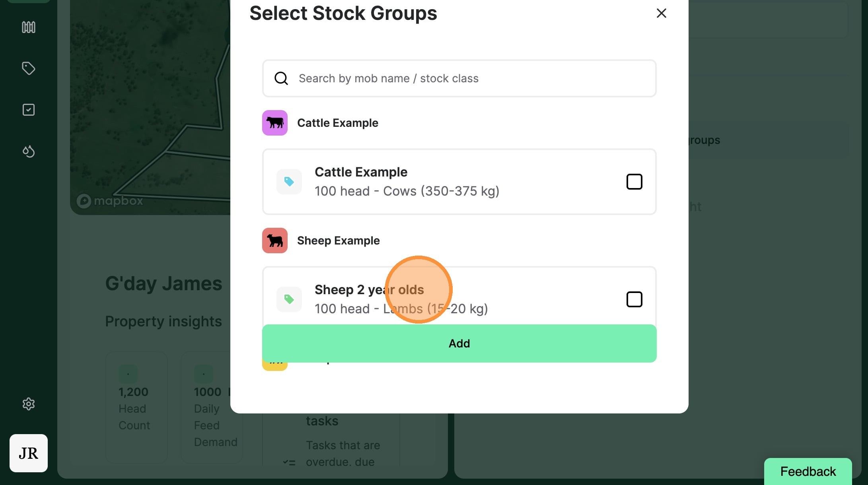The width and height of the screenshot is (868, 485).
Task: Click the Sheep 2 year olds card title
Action: (369, 290)
